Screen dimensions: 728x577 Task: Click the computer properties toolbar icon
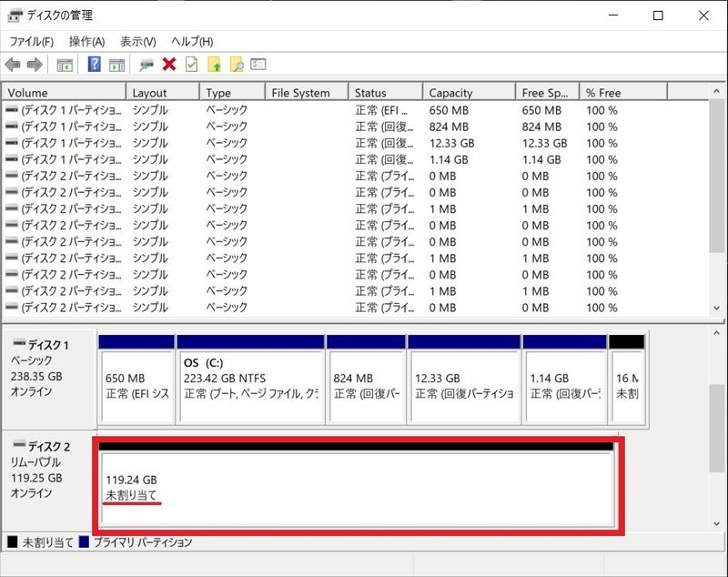(x=147, y=64)
